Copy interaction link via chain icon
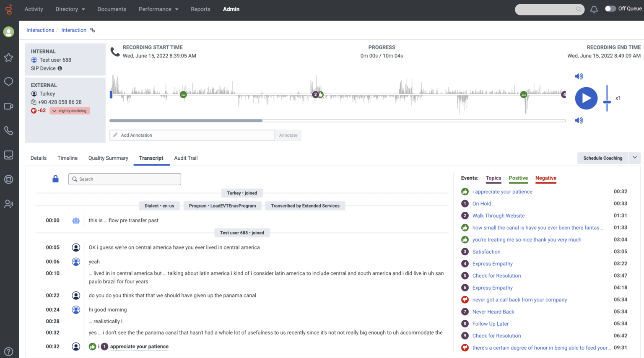This screenshot has width=644, height=358. click(x=93, y=30)
